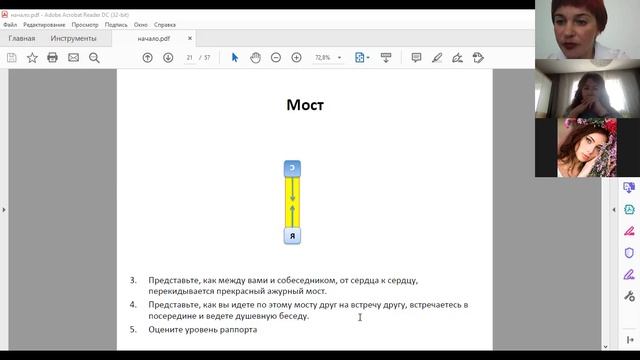
Task: Click text перекидывается прекрасный ажурный мост
Action: (238, 291)
